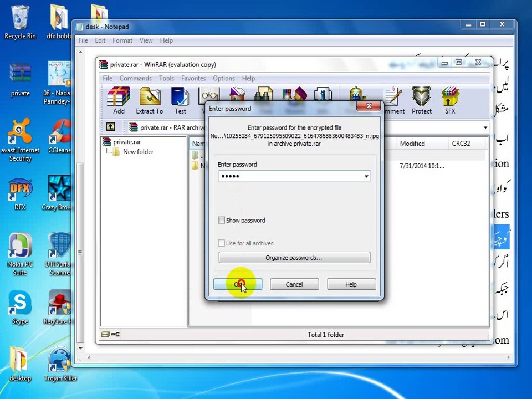
Task: Open the Enter password dropdown arrow
Action: click(x=366, y=176)
